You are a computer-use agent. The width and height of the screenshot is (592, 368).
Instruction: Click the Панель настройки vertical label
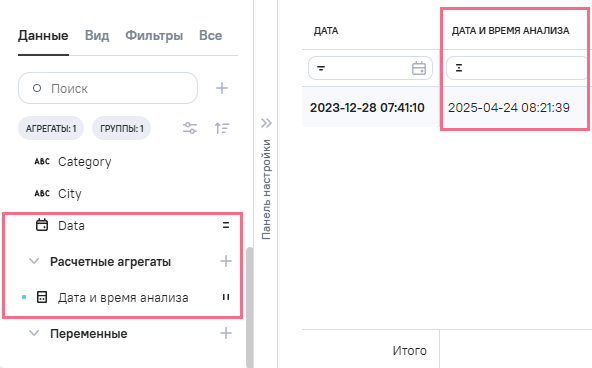coord(266,189)
